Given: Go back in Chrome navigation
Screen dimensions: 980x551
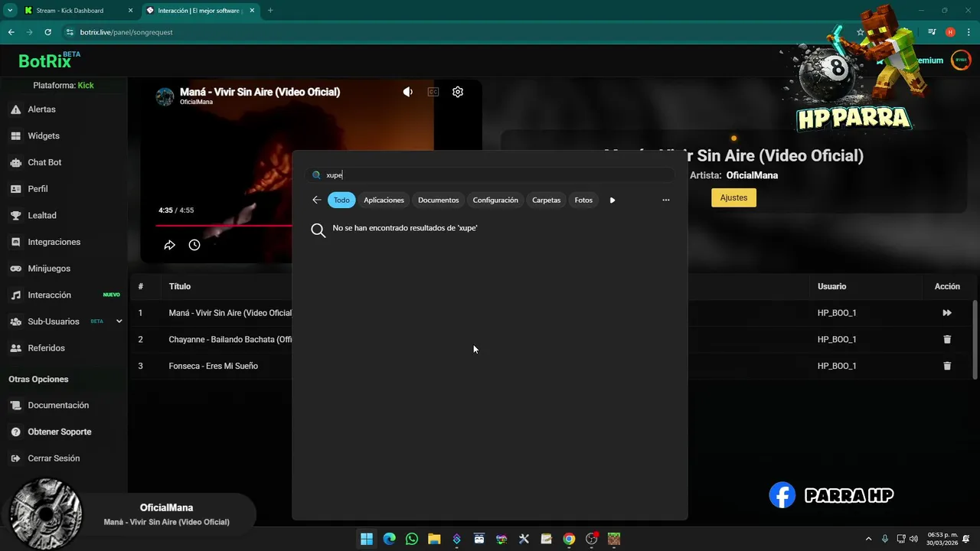Looking at the screenshot, I should (x=11, y=32).
